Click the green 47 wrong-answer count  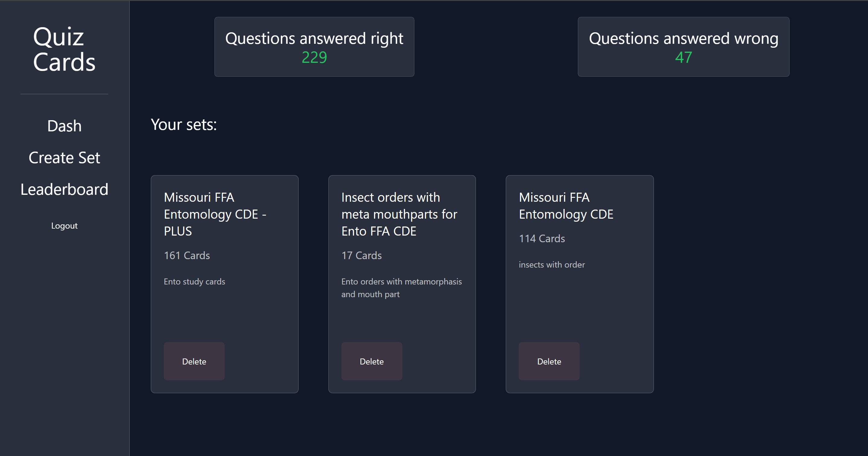[x=683, y=57]
